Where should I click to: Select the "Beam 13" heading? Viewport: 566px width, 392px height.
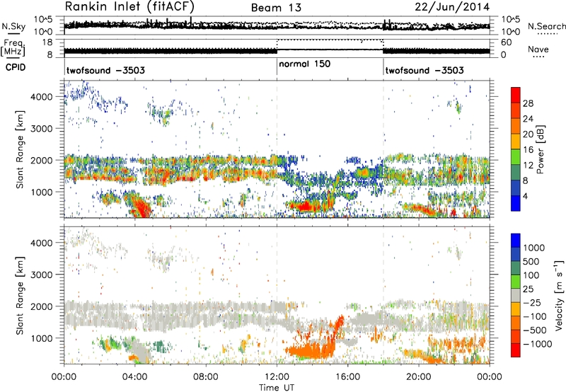click(x=276, y=8)
